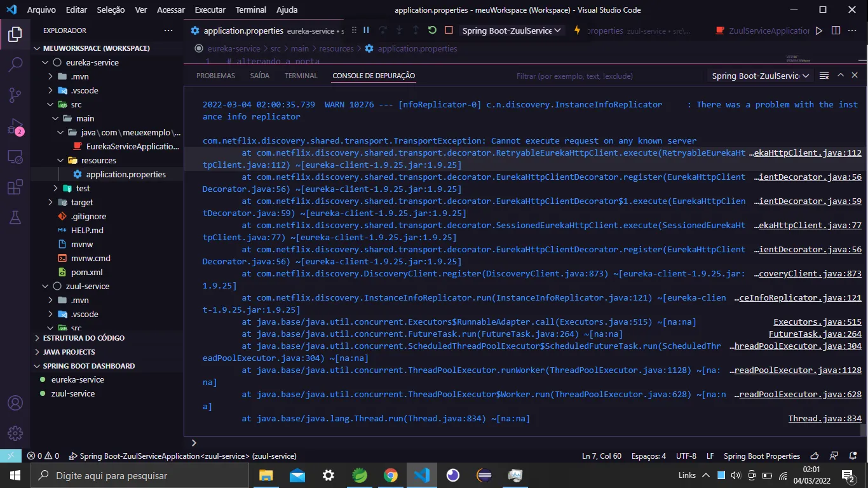The width and height of the screenshot is (868, 488).
Task: Switch to the SAÍDA panel tab
Action: pyautogui.click(x=259, y=76)
